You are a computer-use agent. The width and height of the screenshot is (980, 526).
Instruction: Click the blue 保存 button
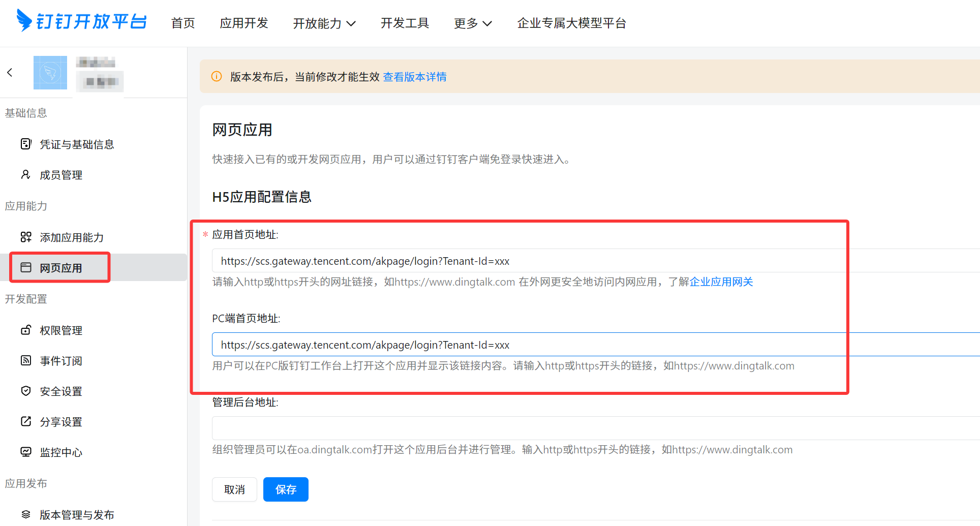(286, 489)
